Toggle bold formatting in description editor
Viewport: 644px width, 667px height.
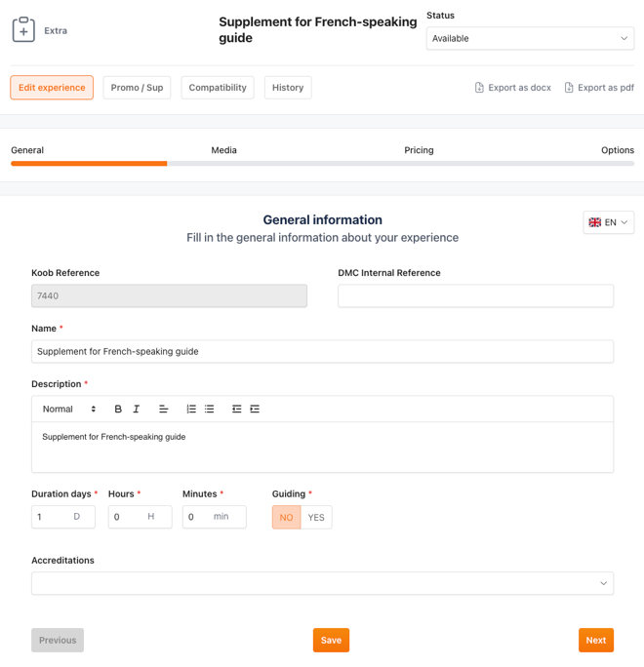[118, 410]
